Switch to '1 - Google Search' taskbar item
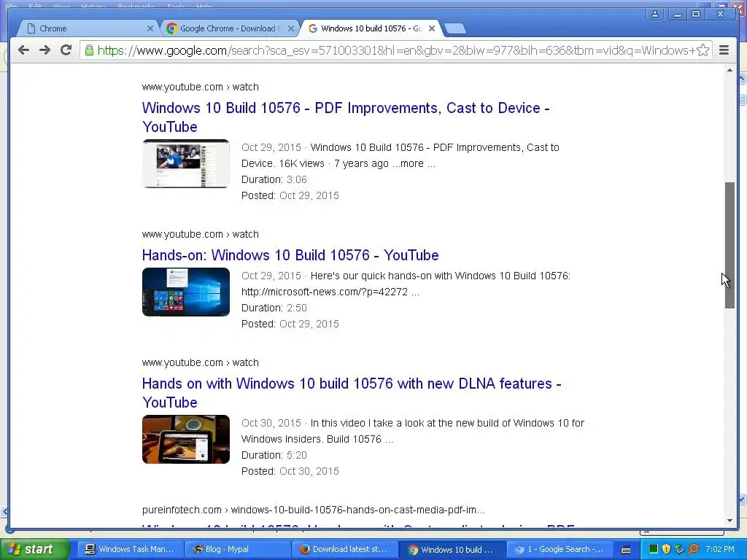This screenshot has width=747, height=560. point(559,549)
